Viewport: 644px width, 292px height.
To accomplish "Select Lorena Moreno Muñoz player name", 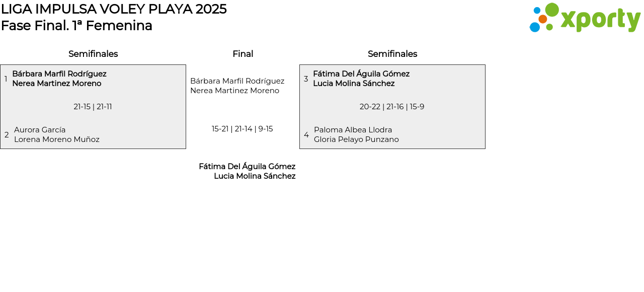I will coord(57,139).
